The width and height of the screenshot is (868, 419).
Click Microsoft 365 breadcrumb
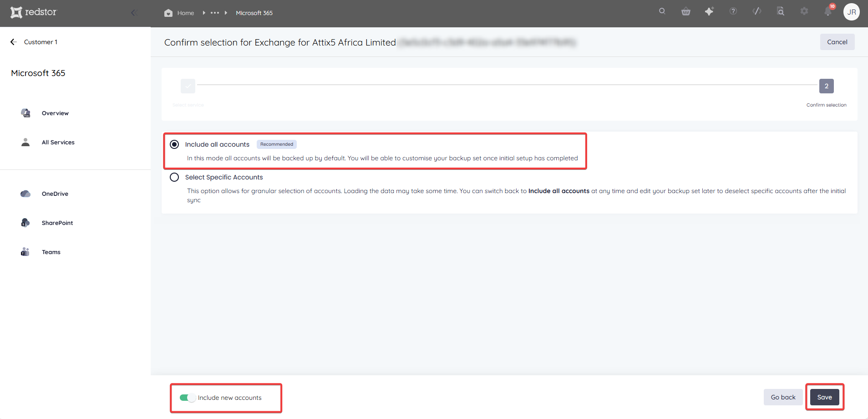coord(254,13)
